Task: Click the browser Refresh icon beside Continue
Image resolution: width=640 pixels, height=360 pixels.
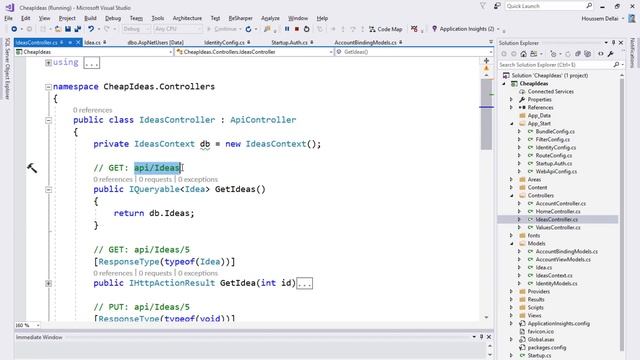Action: point(248,29)
